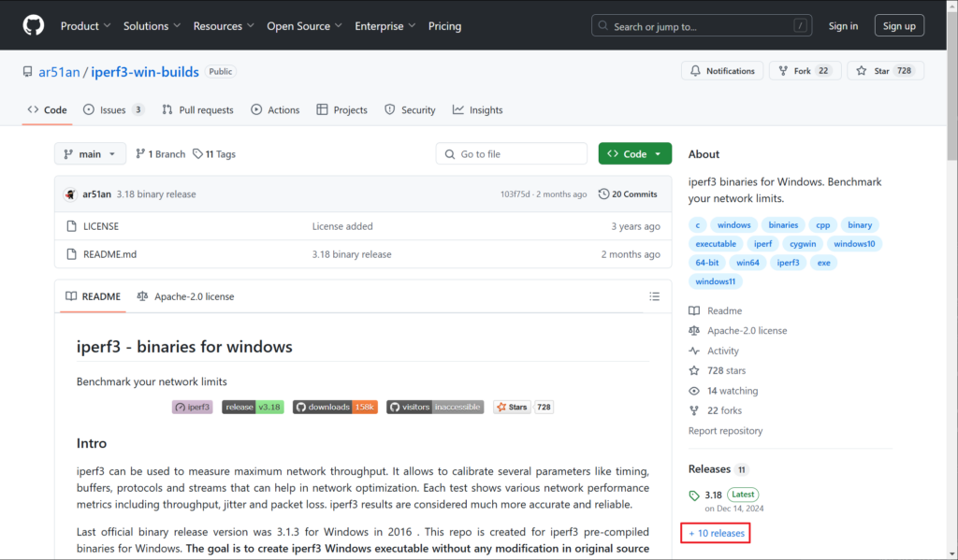Click the GitHub Octocat logo
The width and height of the screenshot is (958, 560).
pyautogui.click(x=33, y=25)
